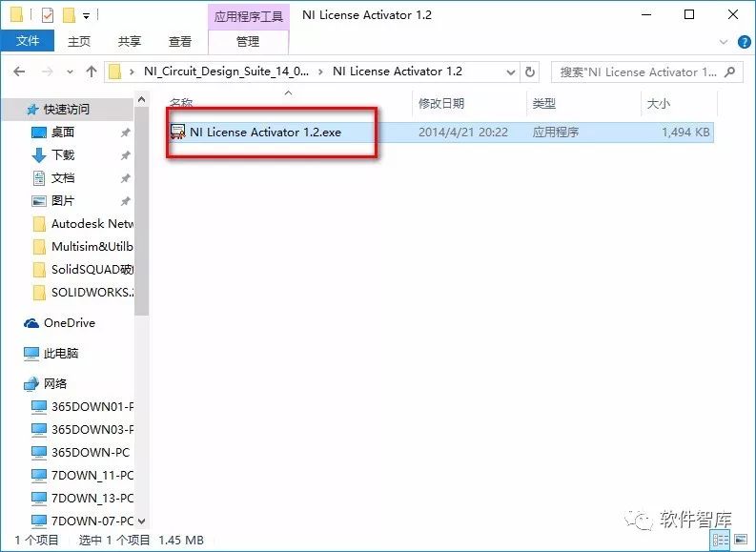Open Help with the blue question icon
This screenshot has height=552, width=756.
click(744, 42)
